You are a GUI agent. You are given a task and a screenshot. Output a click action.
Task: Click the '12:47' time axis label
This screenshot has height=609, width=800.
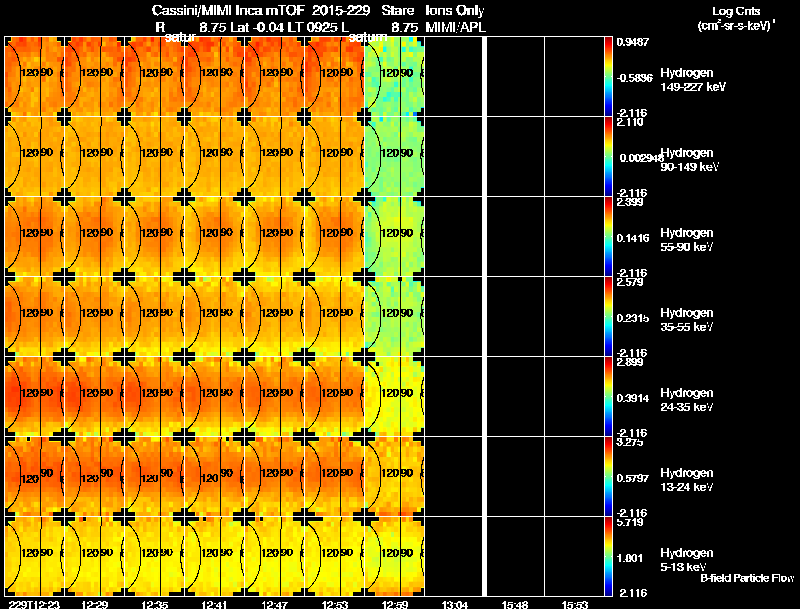(x=274, y=604)
